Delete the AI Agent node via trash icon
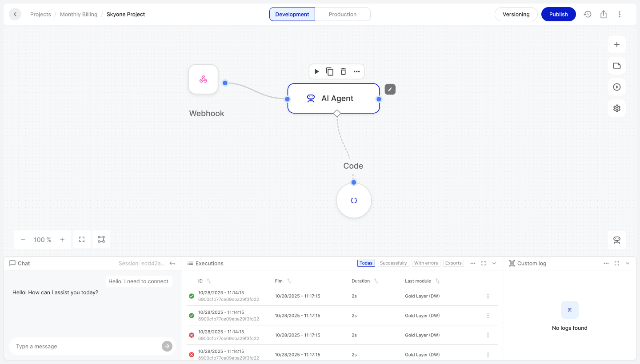The width and height of the screenshot is (640, 364). click(343, 71)
